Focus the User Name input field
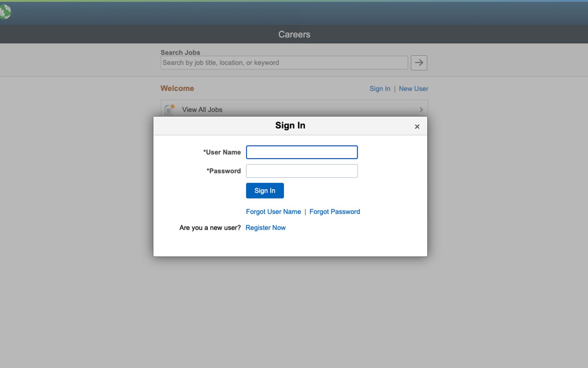The image size is (588, 368). coord(302,152)
